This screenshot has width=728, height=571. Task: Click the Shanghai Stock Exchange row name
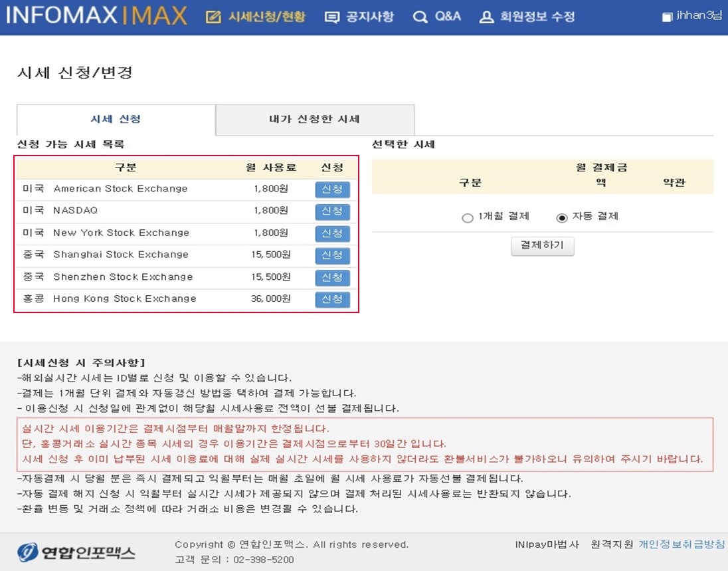tap(121, 255)
